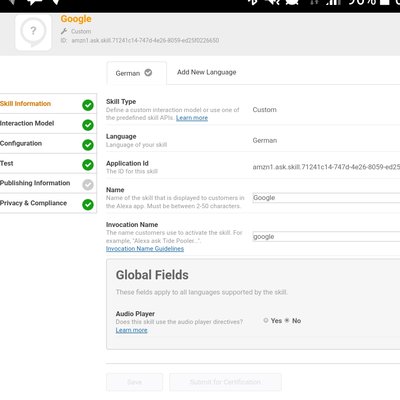This screenshot has height=400, width=400.
Task: Click the Invocation Name input field
Action: click(x=326, y=236)
